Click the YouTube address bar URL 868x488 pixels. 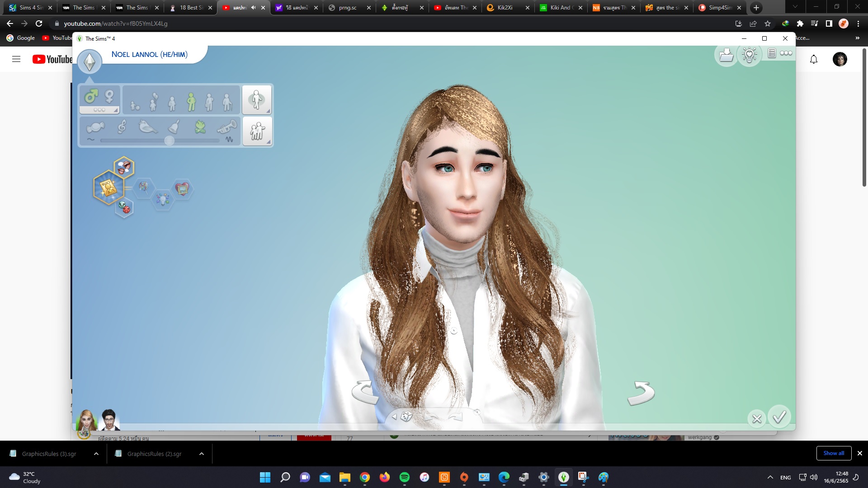116,23
